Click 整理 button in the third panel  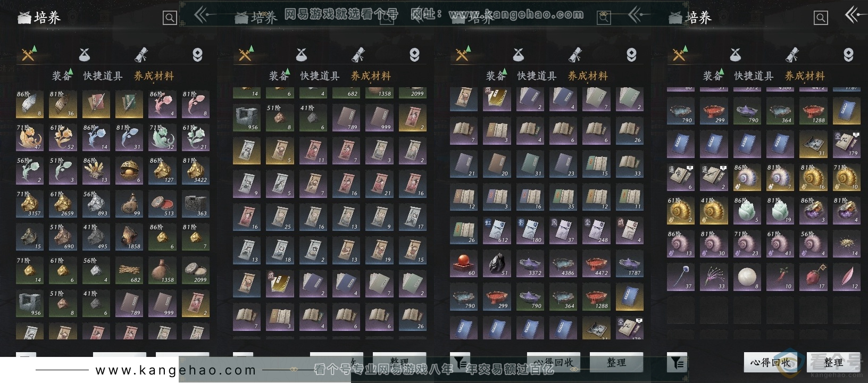click(616, 362)
